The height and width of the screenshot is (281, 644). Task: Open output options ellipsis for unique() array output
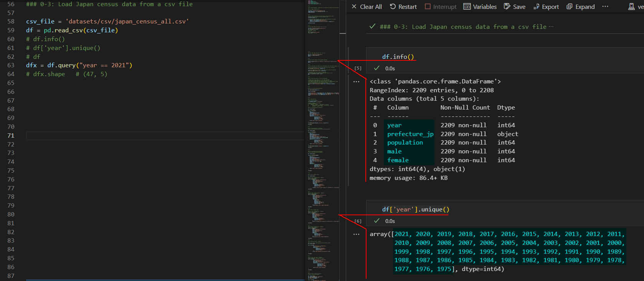[x=356, y=234]
